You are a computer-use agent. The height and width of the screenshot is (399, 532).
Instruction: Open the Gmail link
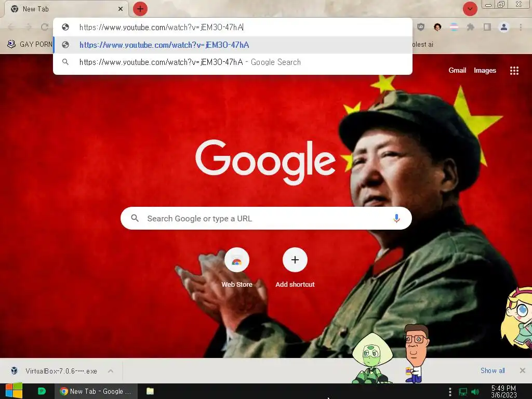pos(457,70)
